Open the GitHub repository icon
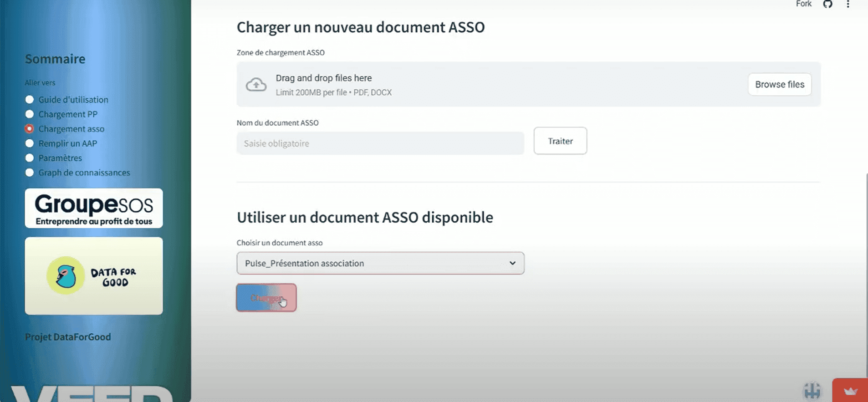 click(827, 4)
